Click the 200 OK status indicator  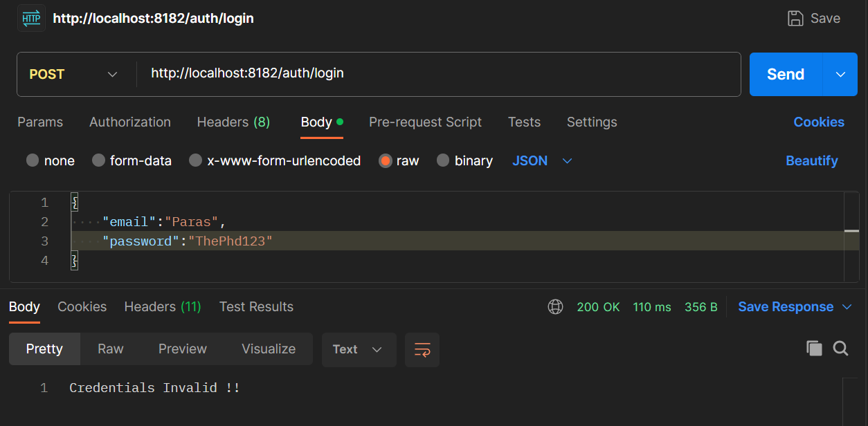click(597, 306)
